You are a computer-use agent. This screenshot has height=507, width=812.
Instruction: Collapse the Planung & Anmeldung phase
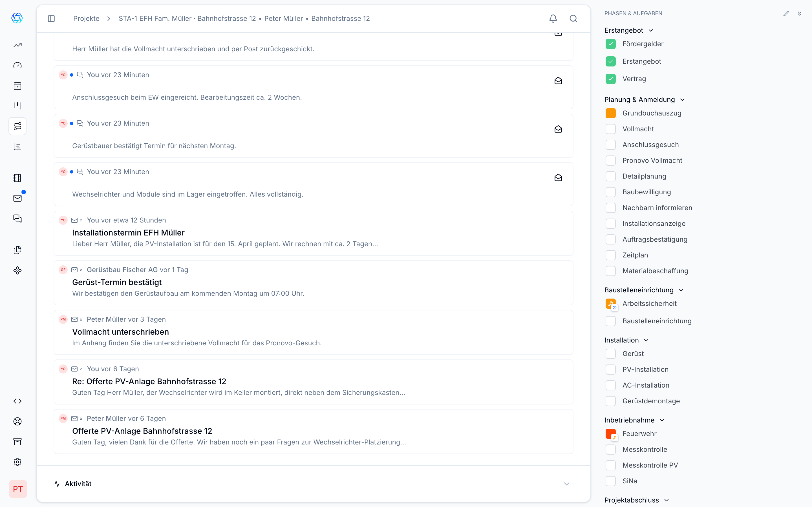tap(682, 100)
